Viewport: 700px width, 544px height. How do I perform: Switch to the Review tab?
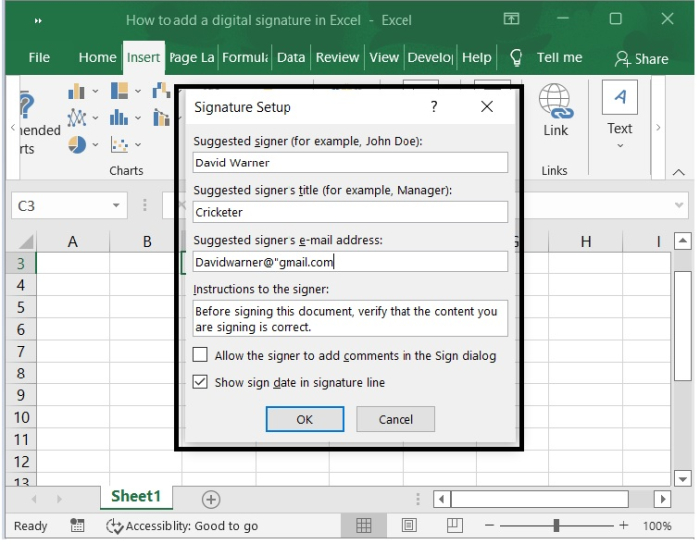click(337, 58)
